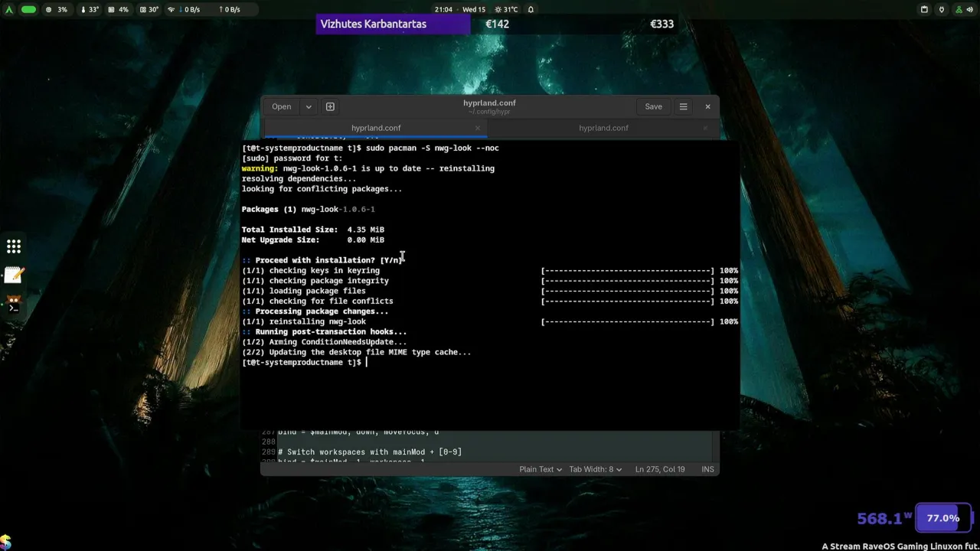
Task: Click the Updating desktop file MIME cache line
Action: pyautogui.click(x=357, y=352)
